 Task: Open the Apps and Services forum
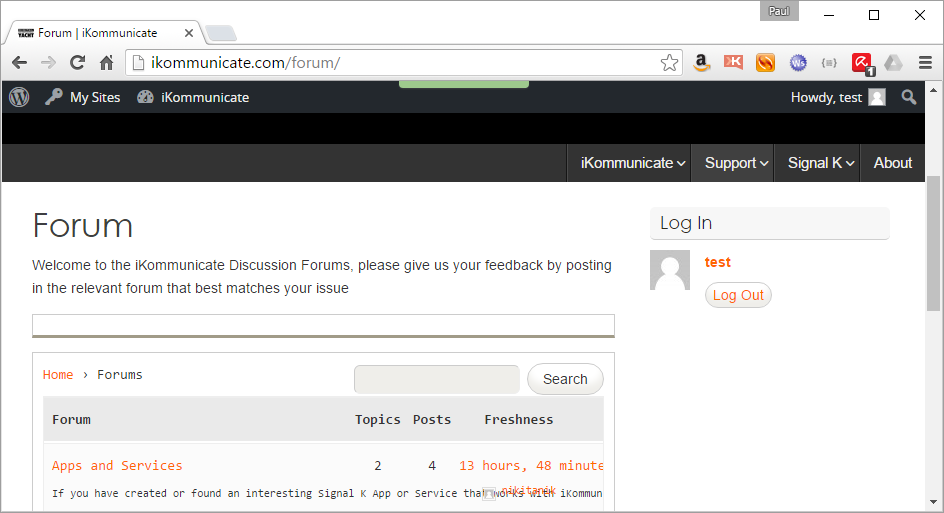pos(117,465)
